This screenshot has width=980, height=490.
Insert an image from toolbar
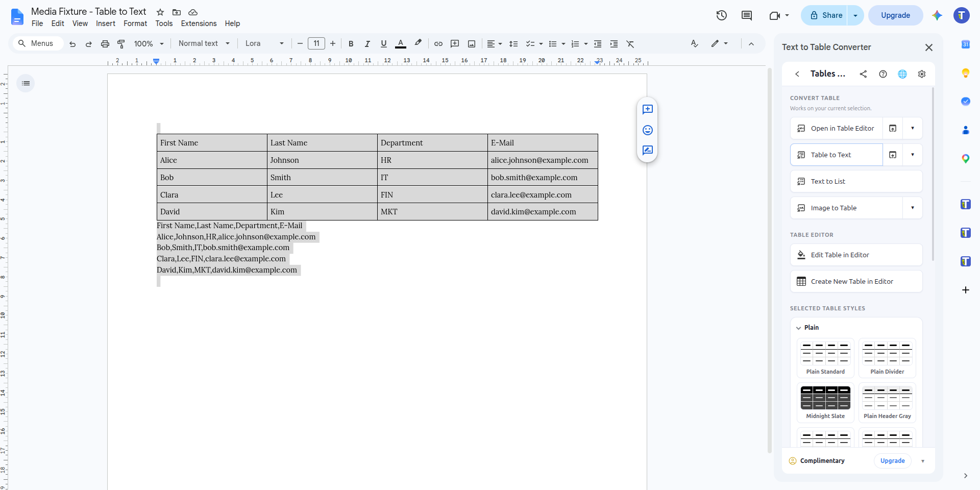click(472, 44)
